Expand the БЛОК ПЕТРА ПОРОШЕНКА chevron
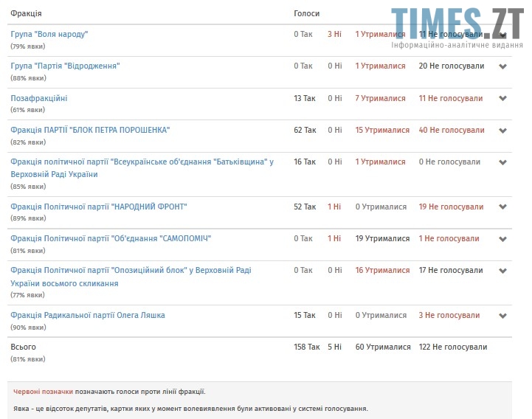532x419 pixels. tap(503, 131)
